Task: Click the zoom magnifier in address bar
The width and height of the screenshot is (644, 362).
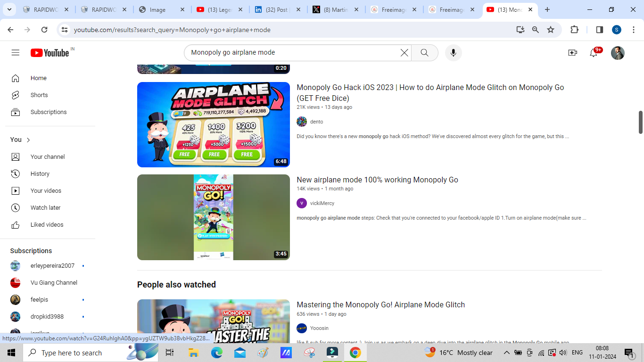Action: tap(536, 30)
